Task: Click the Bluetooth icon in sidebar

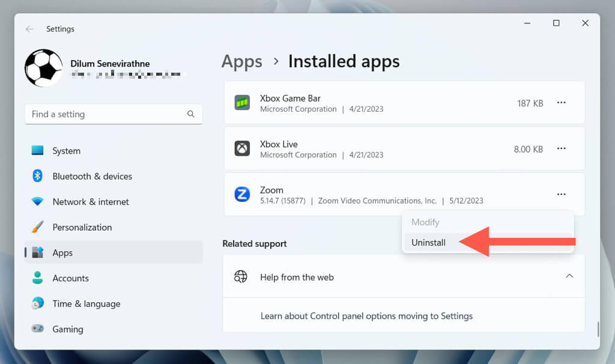Action: click(37, 176)
